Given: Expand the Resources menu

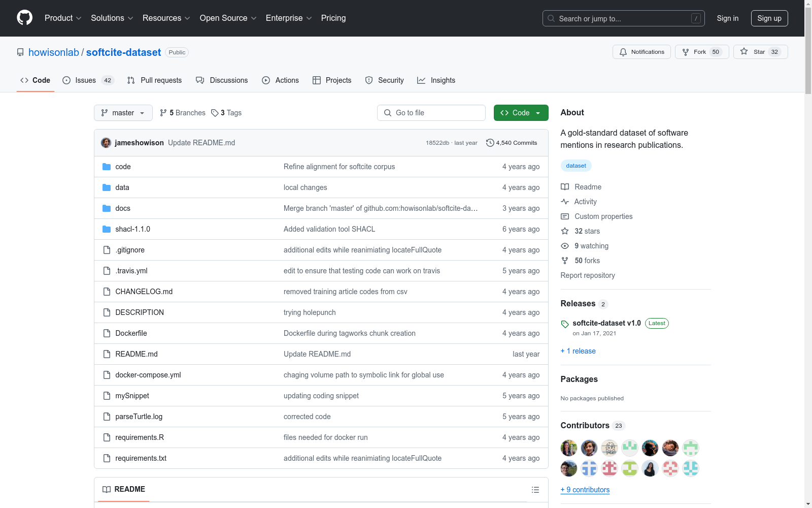Looking at the screenshot, I should pos(166,18).
